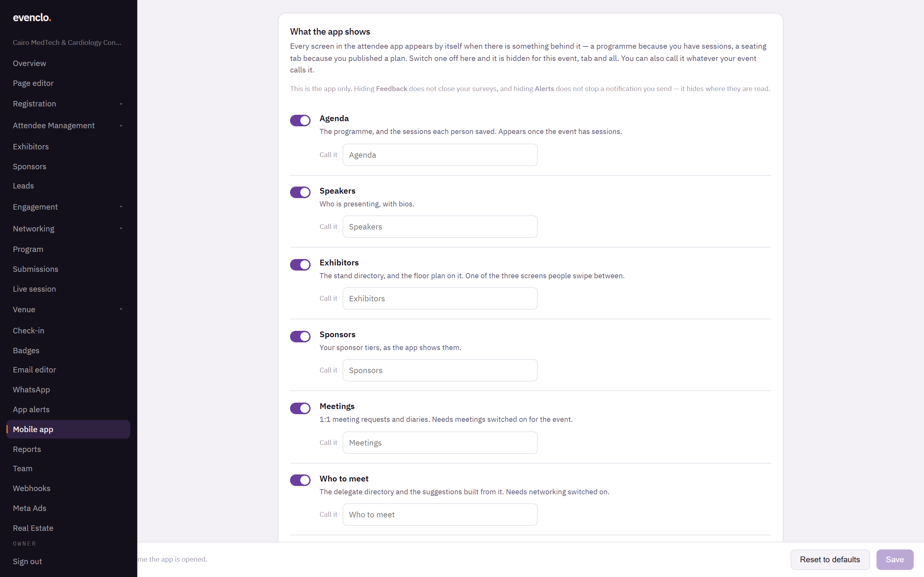Switch off the Exhibitors toggle
The image size is (924, 577).
(x=300, y=265)
